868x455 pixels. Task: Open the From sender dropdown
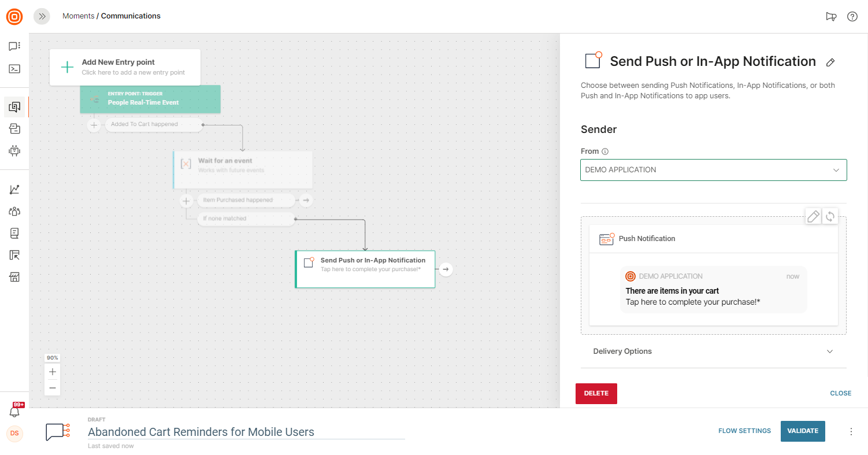(713, 170)
